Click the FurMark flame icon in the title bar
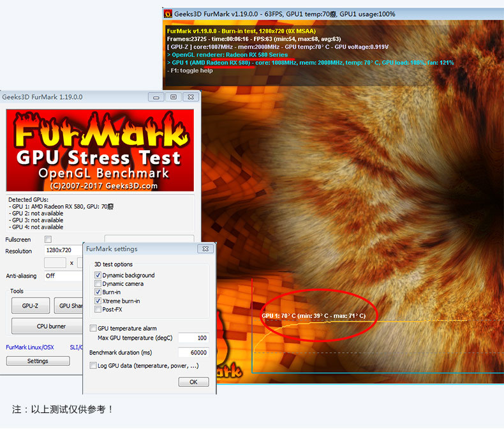 [168, 14]
